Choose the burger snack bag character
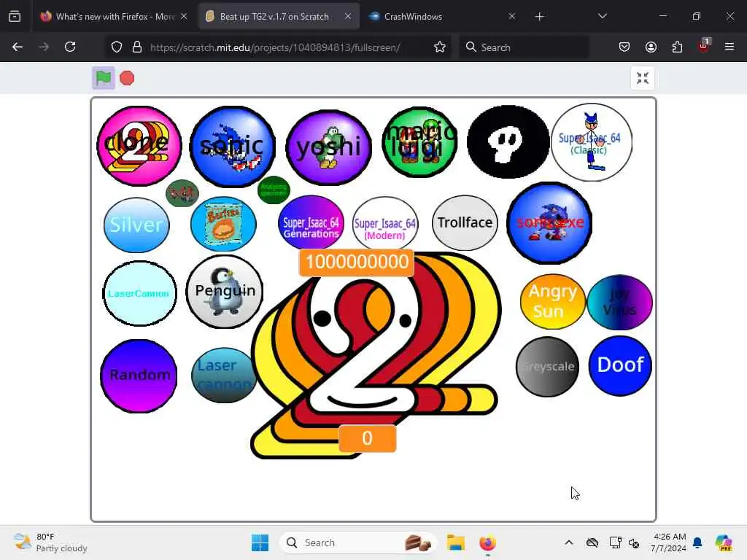This screenshot has height=560, width=747. [x=223, y=224]
